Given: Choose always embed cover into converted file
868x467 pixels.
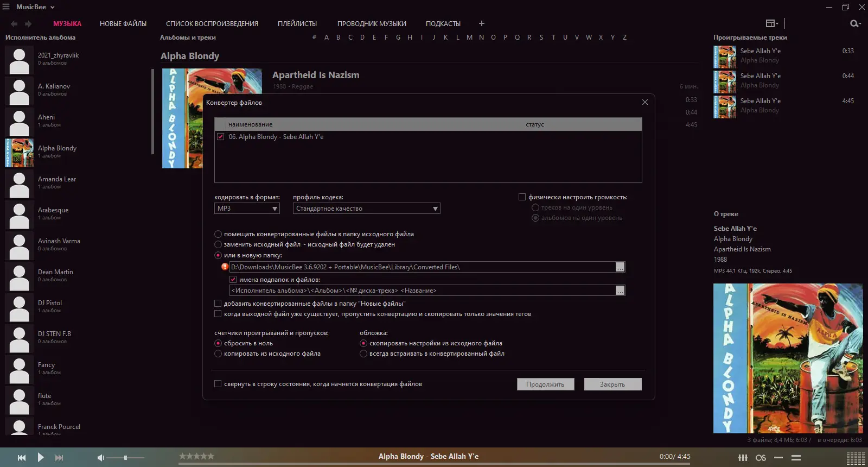Looking at the screenshot, I should (x=363, y=354).
